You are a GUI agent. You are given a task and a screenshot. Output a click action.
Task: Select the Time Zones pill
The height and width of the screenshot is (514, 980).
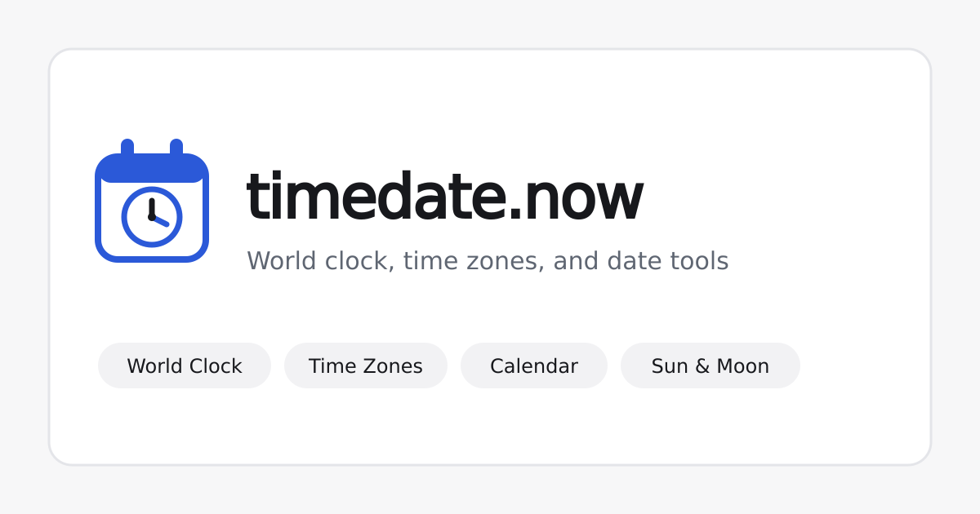[366, 366]
